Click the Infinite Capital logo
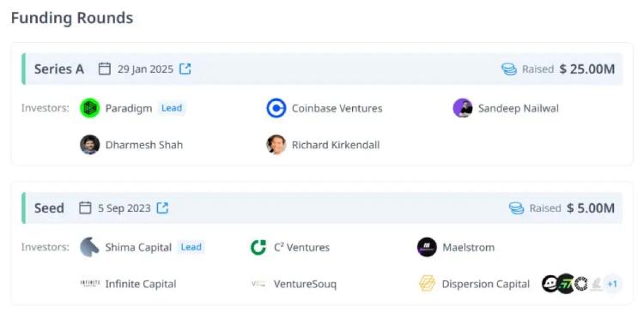Screen dimensions: 644x313 89,284
